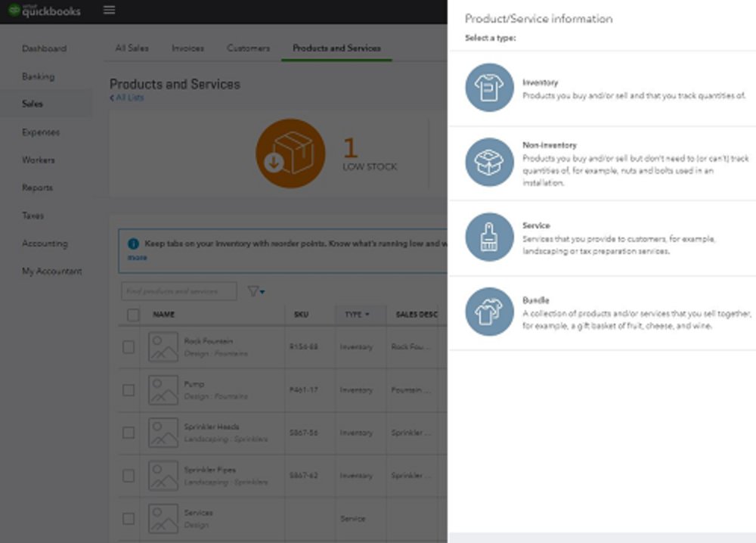The width and height of the screenshot is (756, 543).
Task: Click the Find products and services search field
Action: click(x=179, y=291)
